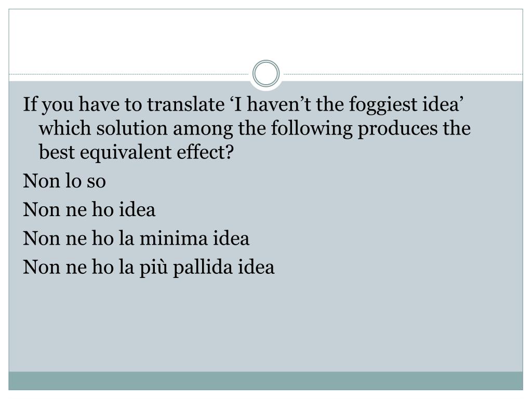
Task: Click the teal footer bar at the bottom
Action: click(x=265, y=381)
